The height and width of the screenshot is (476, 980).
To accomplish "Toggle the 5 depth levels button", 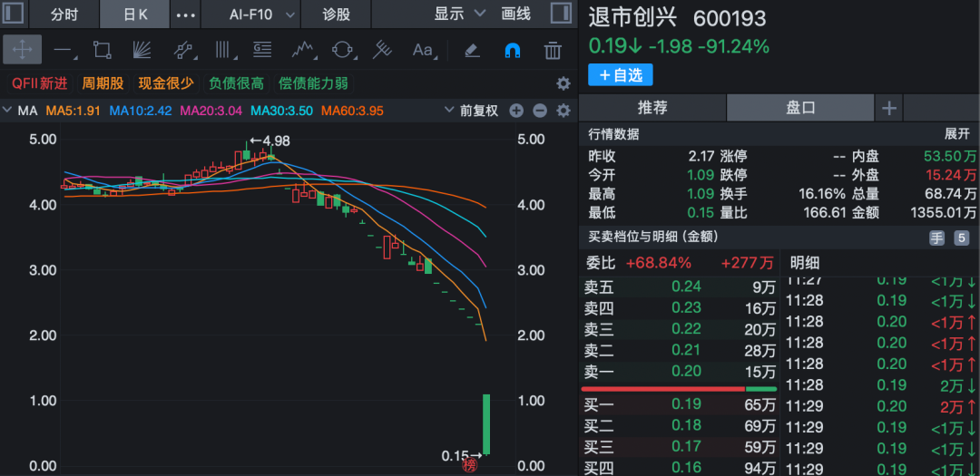I will click(961, 238).
